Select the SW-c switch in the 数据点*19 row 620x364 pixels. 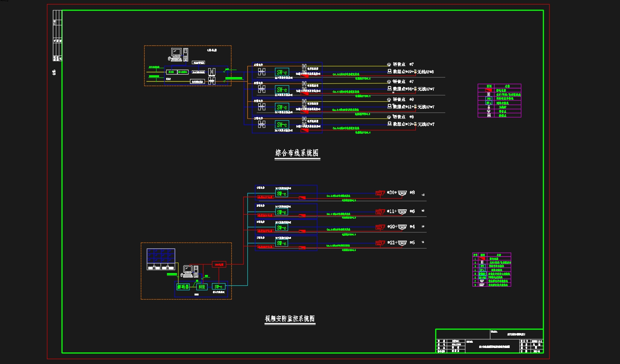282,125
